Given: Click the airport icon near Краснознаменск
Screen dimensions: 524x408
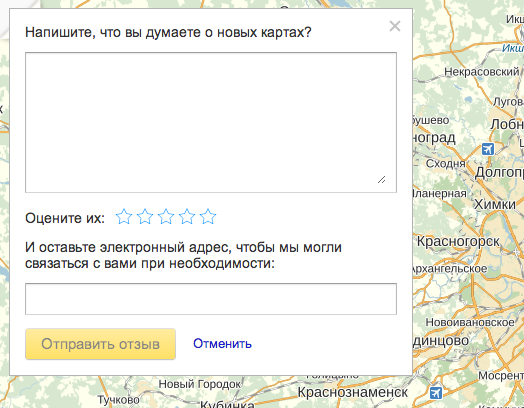Looking at the screenshot, I should (x=436, y=393).
